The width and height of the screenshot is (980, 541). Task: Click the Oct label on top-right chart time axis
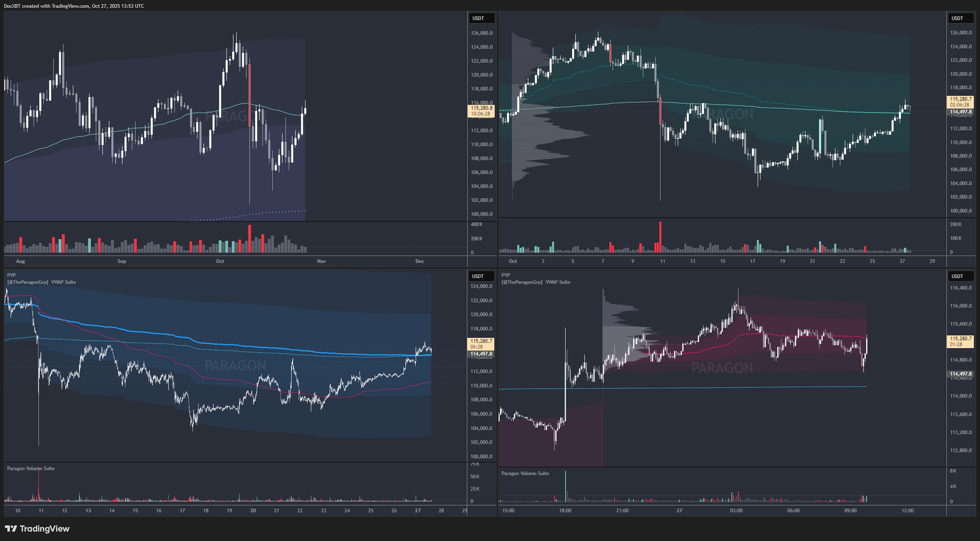point(512,261)
